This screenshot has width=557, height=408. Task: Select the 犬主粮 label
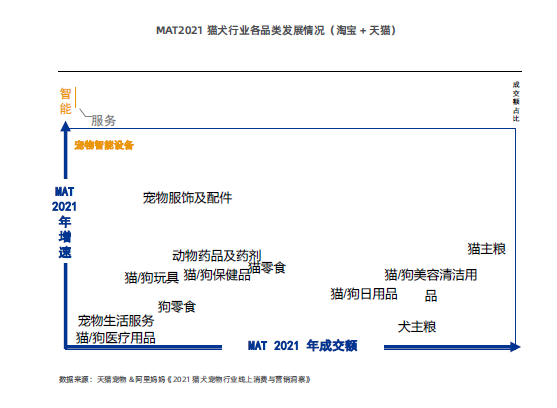417,327
